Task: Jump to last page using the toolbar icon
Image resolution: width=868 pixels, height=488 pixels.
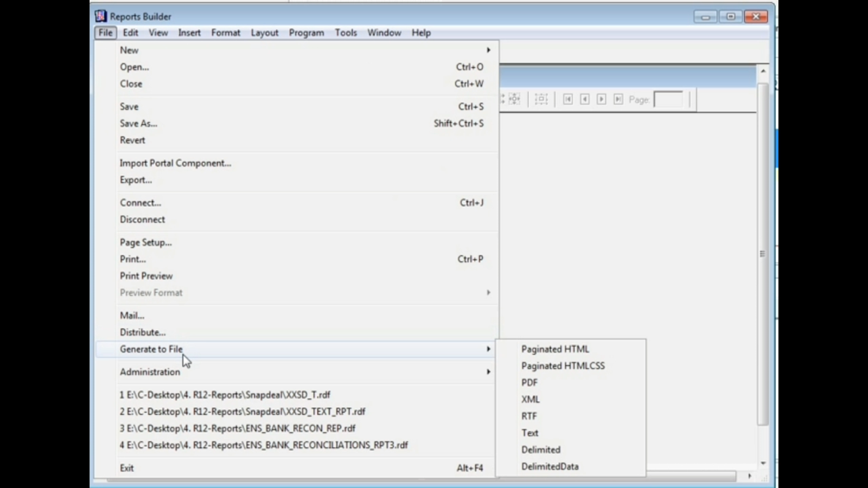Action: pos(618,99)
